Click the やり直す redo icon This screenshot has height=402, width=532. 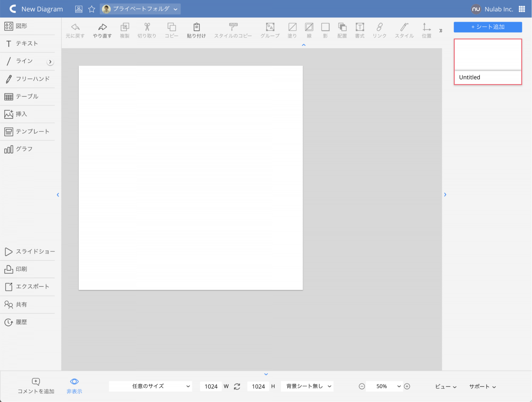click(x=102, y=27)
